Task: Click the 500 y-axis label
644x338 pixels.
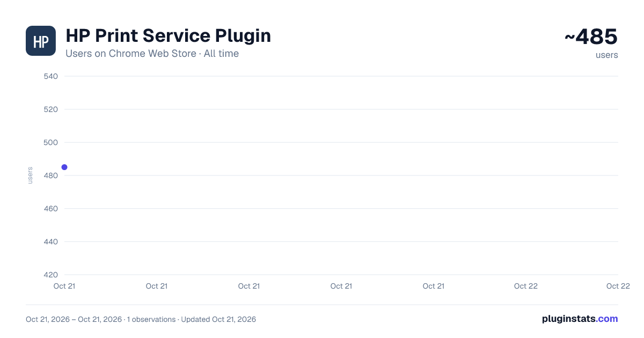Action: [x=50, y=142]
